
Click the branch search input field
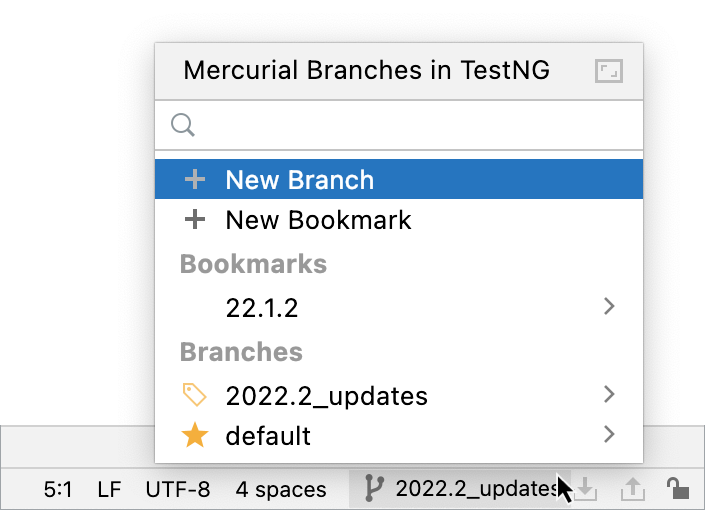(410, 125)
